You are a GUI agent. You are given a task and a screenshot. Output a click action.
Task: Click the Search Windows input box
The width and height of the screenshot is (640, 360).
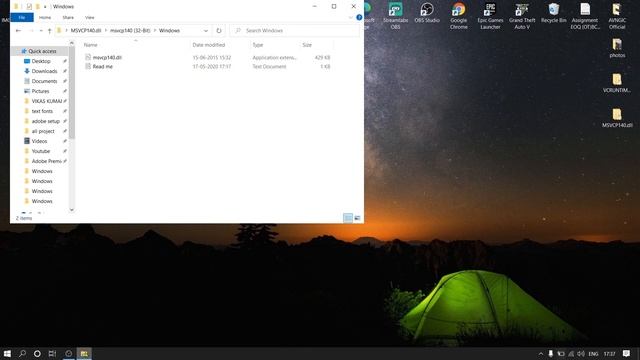(x=295, y=31)
